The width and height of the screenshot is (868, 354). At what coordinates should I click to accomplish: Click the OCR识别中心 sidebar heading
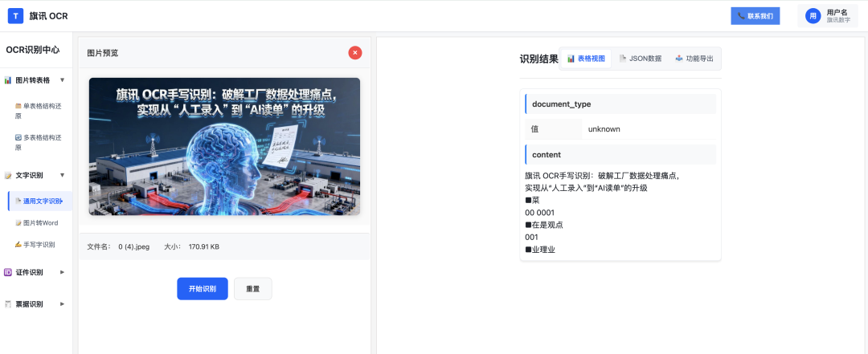(33, 50)
